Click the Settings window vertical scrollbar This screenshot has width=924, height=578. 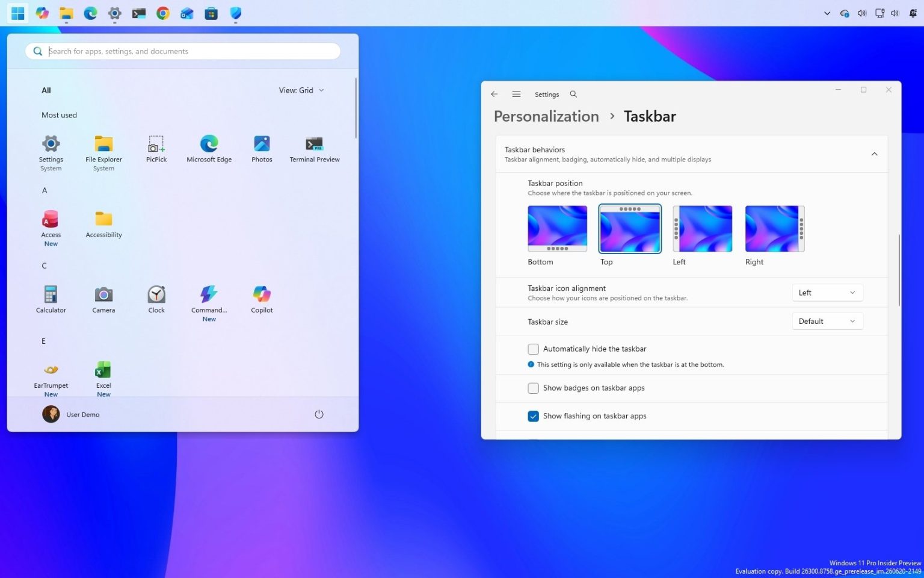click(899, 270)
